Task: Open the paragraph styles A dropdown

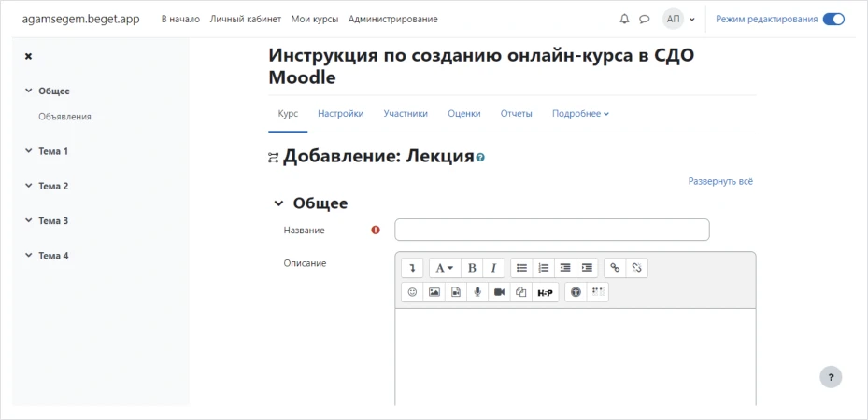Action: [x=445, y=268]
